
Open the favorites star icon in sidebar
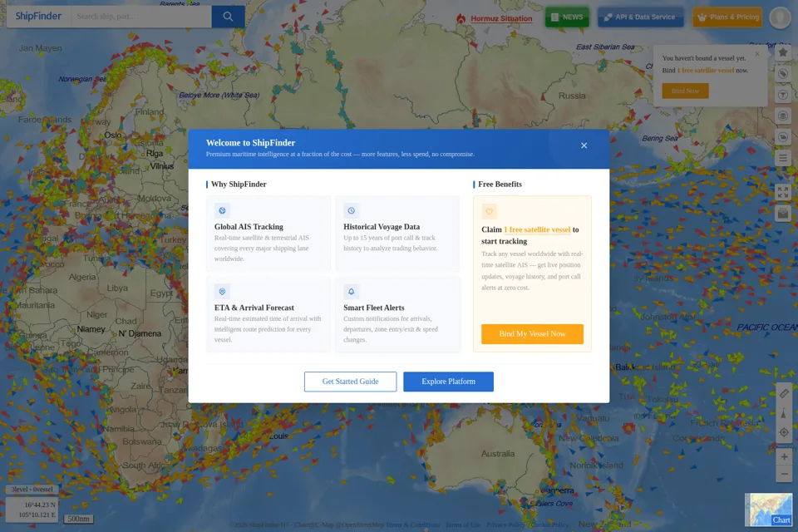point(783,52)
